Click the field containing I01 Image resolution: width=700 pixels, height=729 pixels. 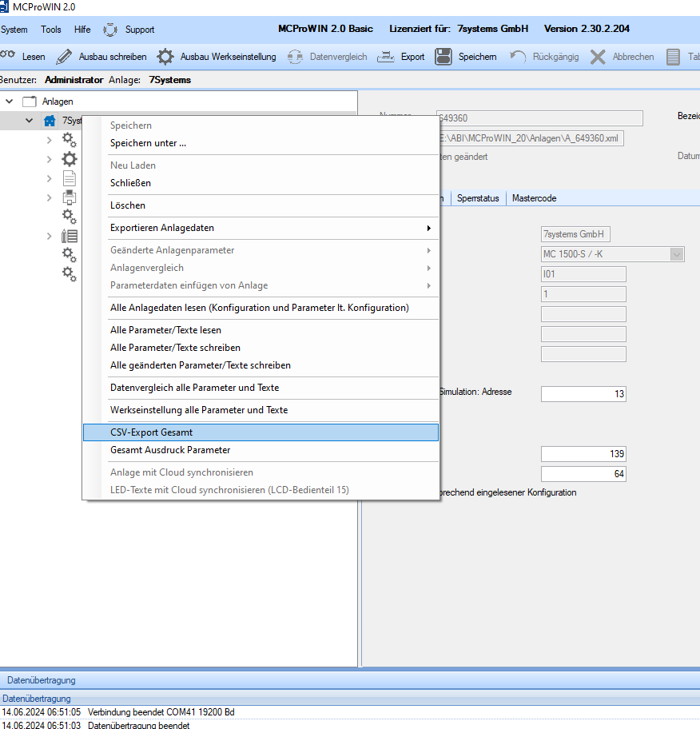583,274
